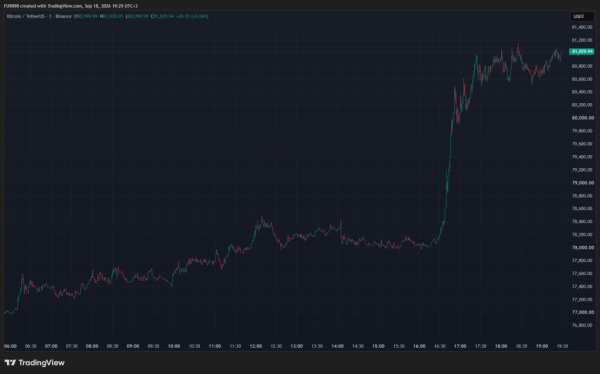This screenshot has height=374, width=600.
Task: Click the 11:00 time axis label
Action: (215, 346)
